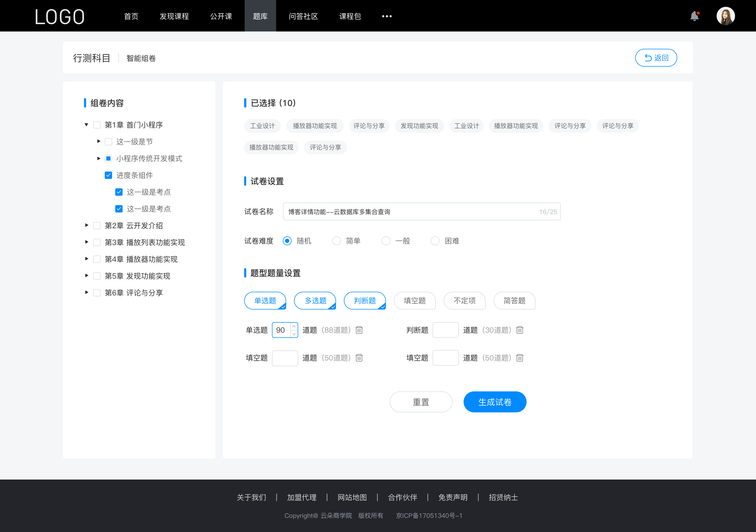
Task: Click the notification bell icon
Action: (x=696, y=15)
